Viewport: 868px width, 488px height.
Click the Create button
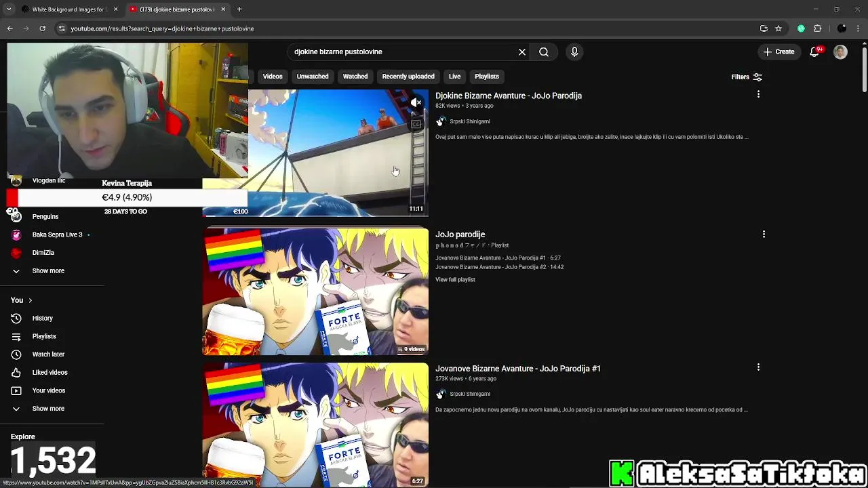pyautogui.click(x=778, y=52)
